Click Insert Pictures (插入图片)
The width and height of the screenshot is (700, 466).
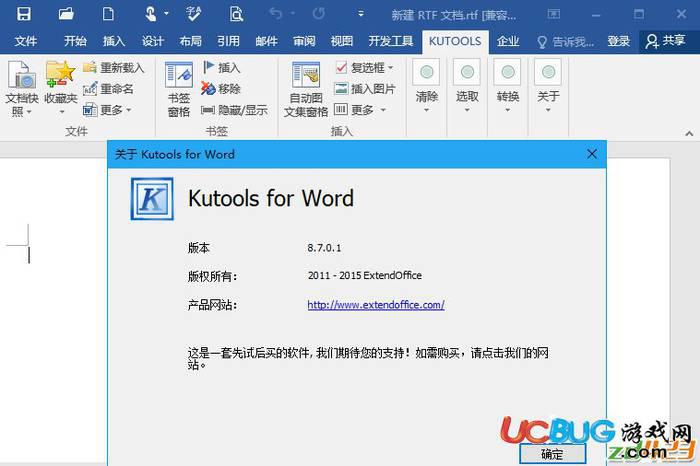(x=365, y=89)
